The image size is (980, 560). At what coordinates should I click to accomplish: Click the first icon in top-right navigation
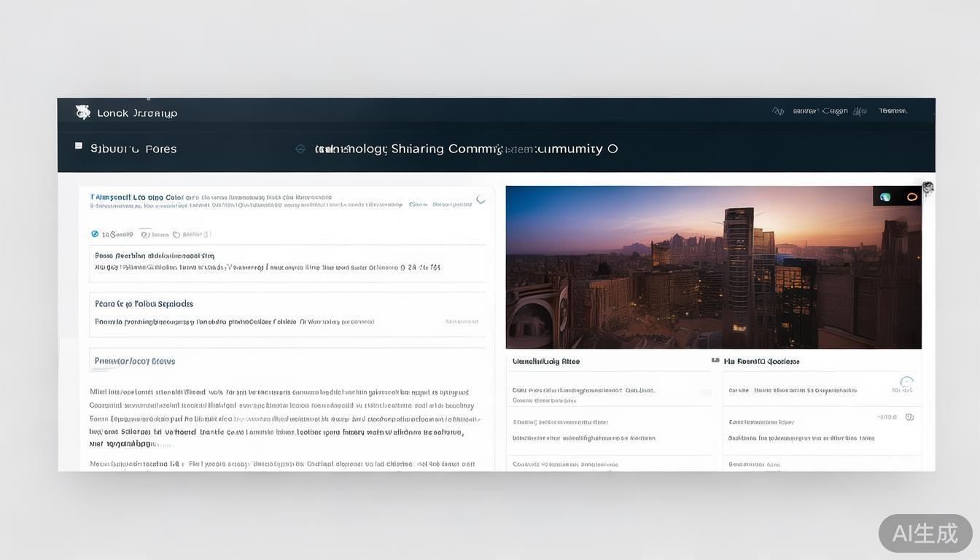tap(778, 112)
